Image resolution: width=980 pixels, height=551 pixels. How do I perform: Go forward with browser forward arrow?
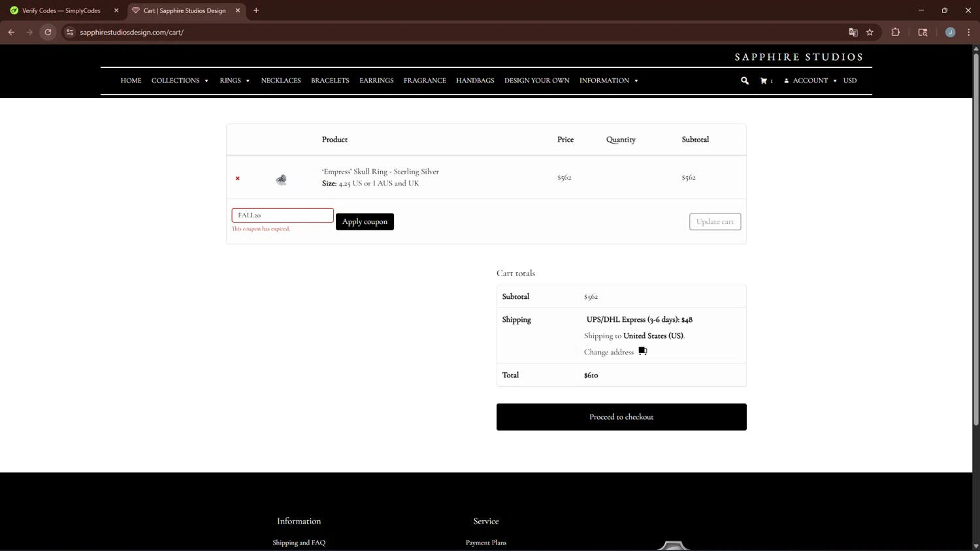(x=29, y=32)
